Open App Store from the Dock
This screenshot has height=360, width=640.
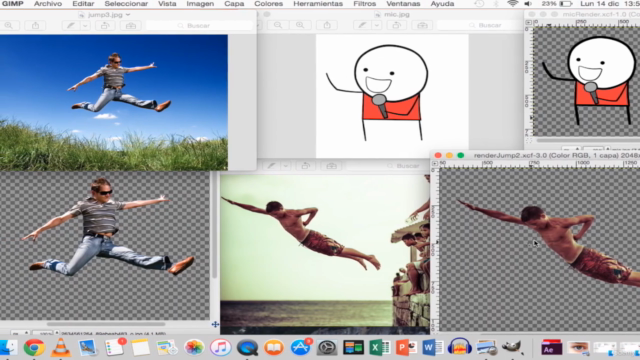click(x=300, y=348)
